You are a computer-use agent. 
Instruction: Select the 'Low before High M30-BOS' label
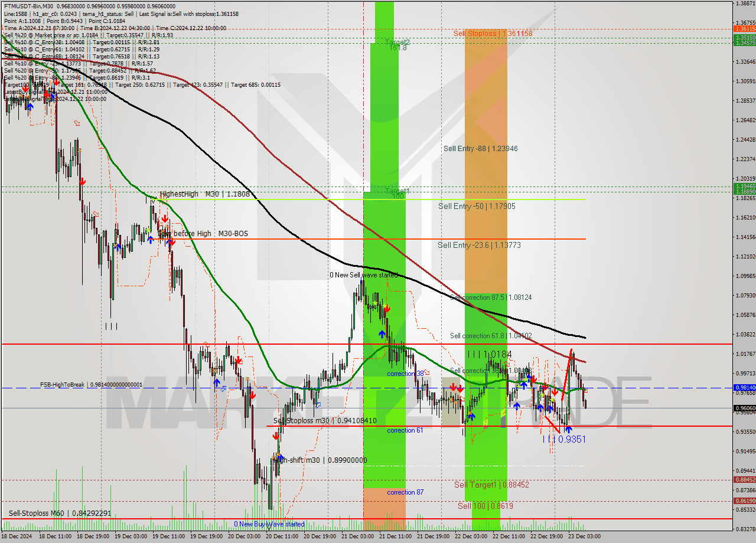click(203, 234)
